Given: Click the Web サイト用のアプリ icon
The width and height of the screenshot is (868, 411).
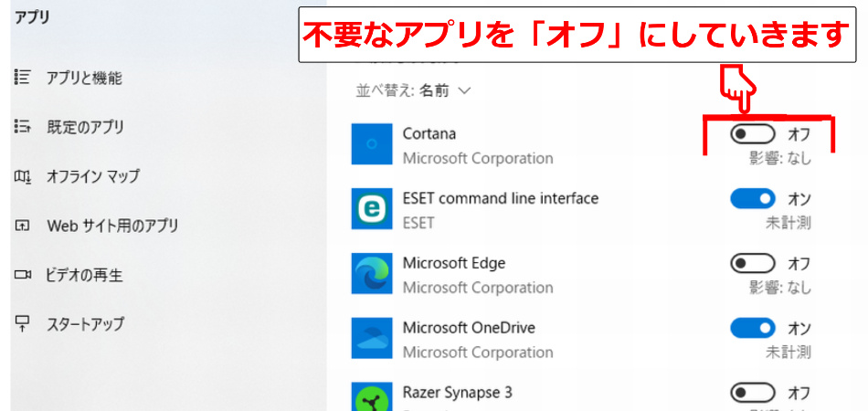Looking at the screenshot, I should click(x=23, y=226).
